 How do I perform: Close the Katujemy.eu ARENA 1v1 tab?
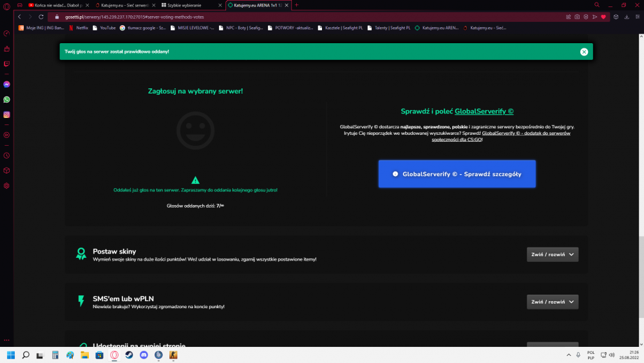(287, 5)
